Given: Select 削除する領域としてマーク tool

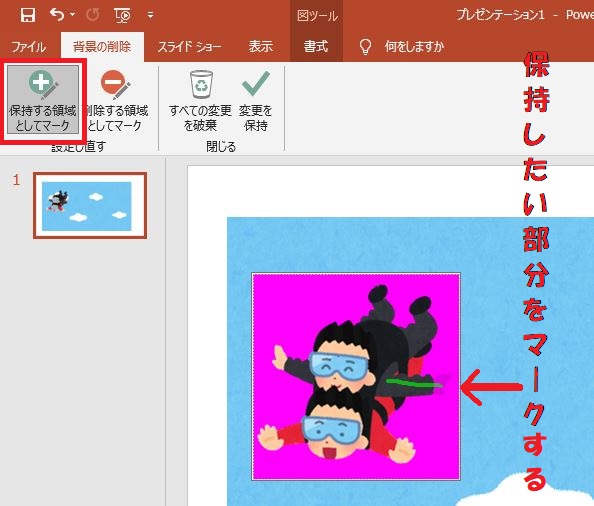Looking at the screenshot, I should [117, 101].
